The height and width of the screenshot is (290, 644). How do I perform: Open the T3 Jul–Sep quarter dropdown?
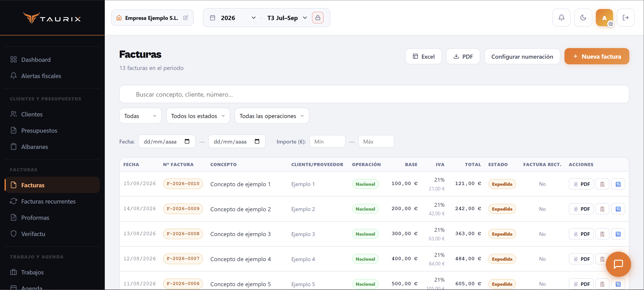[x=287, y=18]
